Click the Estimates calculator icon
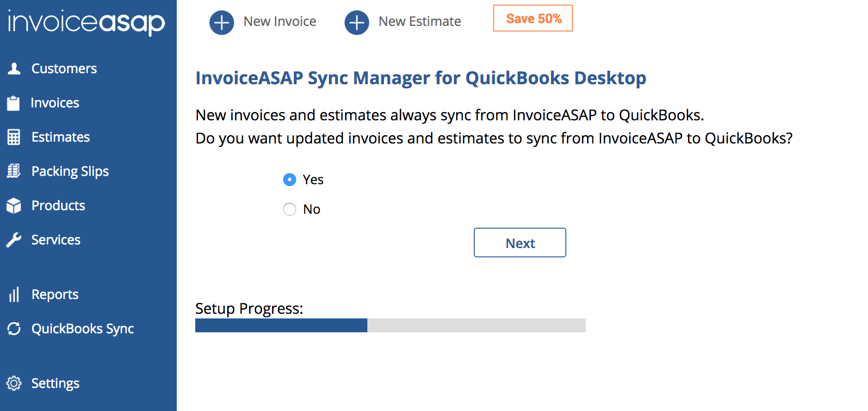 click(x=14, y=137)
